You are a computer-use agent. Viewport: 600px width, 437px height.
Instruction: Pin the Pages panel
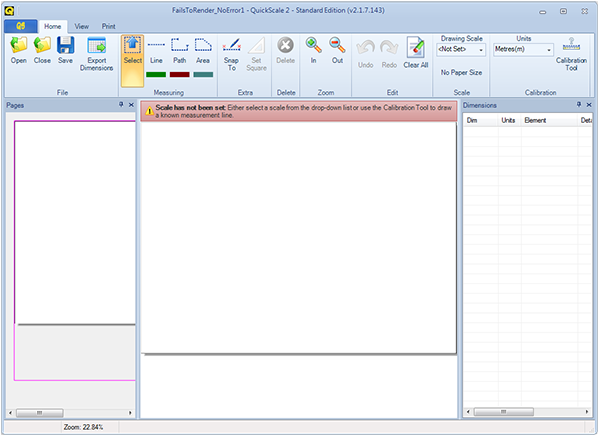pos(121,104)
